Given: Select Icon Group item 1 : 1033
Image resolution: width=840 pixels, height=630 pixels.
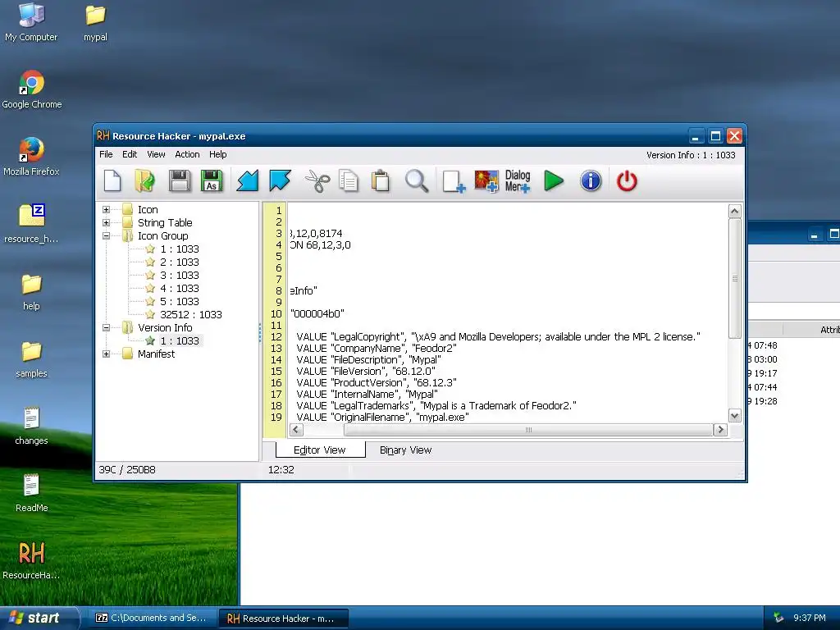Looking at the screenshot, I should coord(180,249).
